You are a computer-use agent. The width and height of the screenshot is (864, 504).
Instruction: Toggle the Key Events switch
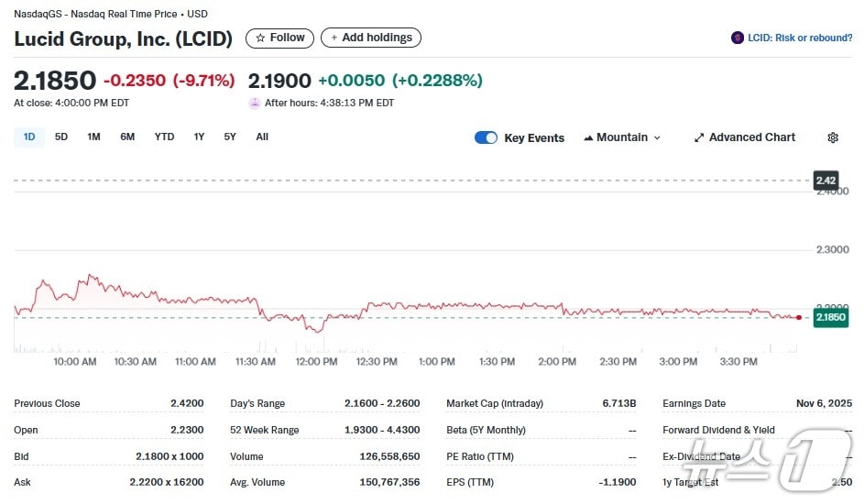tap(486, 137)
